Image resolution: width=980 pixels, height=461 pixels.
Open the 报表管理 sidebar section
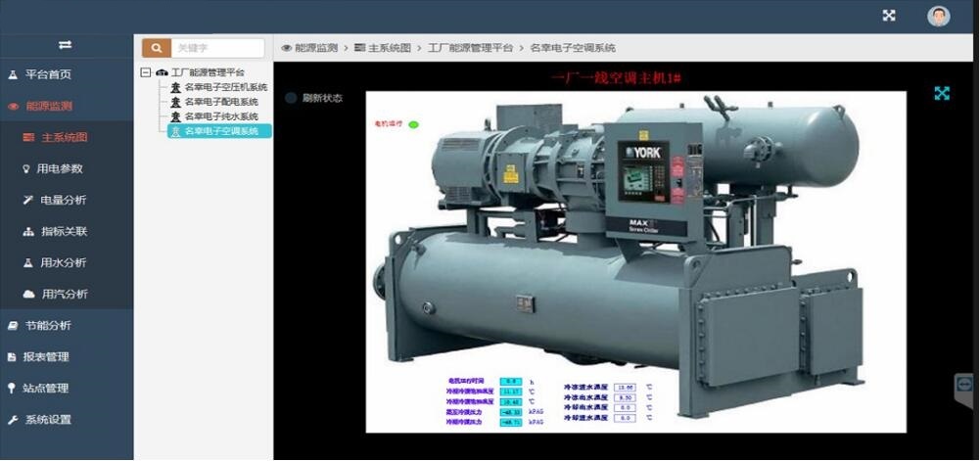pos(46,356)
